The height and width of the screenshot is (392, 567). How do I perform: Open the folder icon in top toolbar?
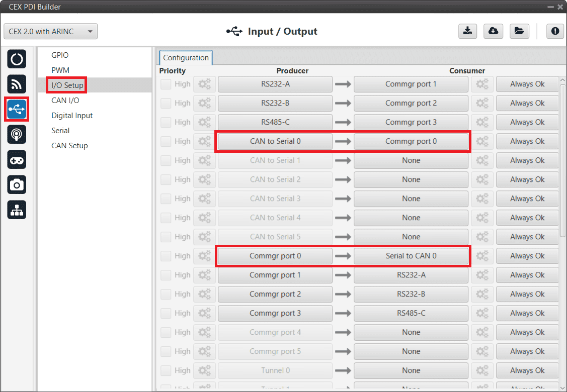(519, 31)
